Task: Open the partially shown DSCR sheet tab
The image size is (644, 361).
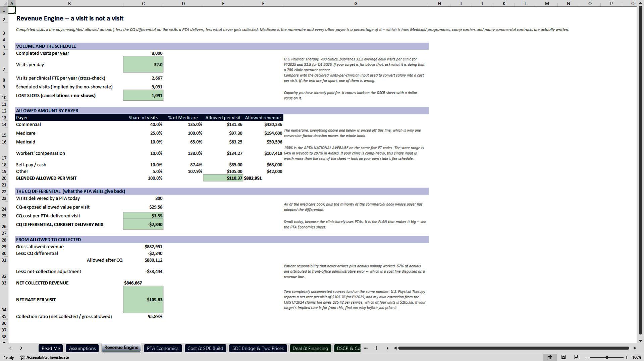Action: [x=347, y=348]
